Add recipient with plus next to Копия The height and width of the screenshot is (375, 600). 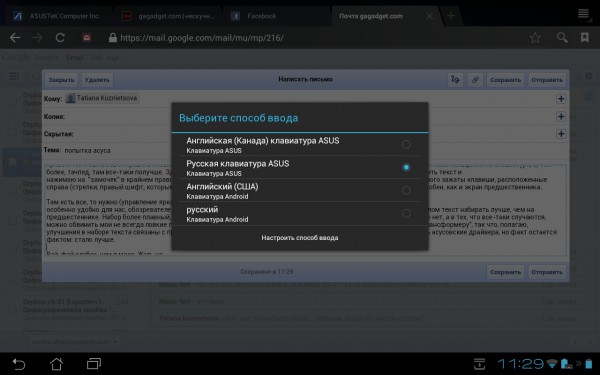[x=561, y=116]
